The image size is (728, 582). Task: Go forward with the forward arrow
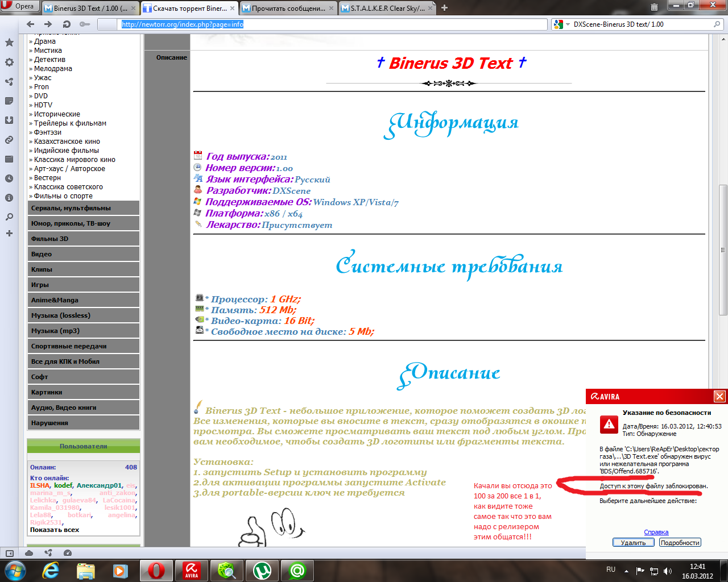coord(48,24)
